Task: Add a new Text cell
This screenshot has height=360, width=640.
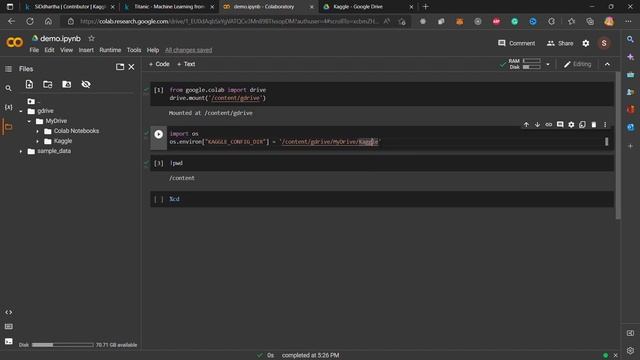Action: [x=186, y=64]
